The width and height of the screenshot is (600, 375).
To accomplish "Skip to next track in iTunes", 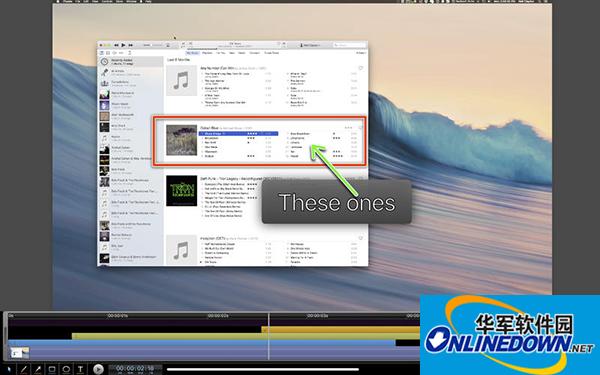I will [x=130, y=45].
